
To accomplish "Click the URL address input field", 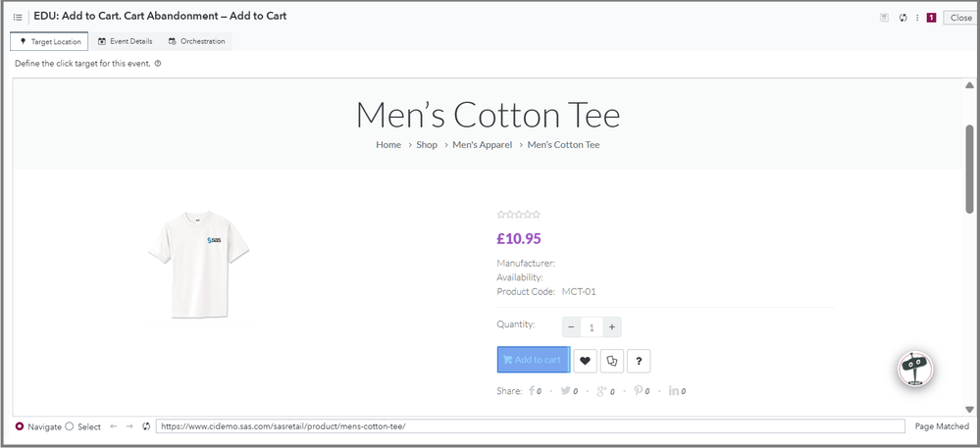I will point(530,426).
